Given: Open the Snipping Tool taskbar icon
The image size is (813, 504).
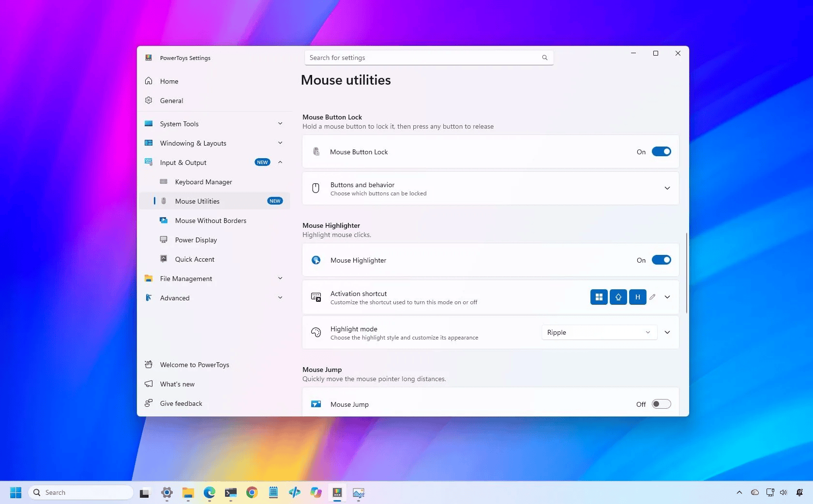Looking at the screenshot, I should 359,492.
